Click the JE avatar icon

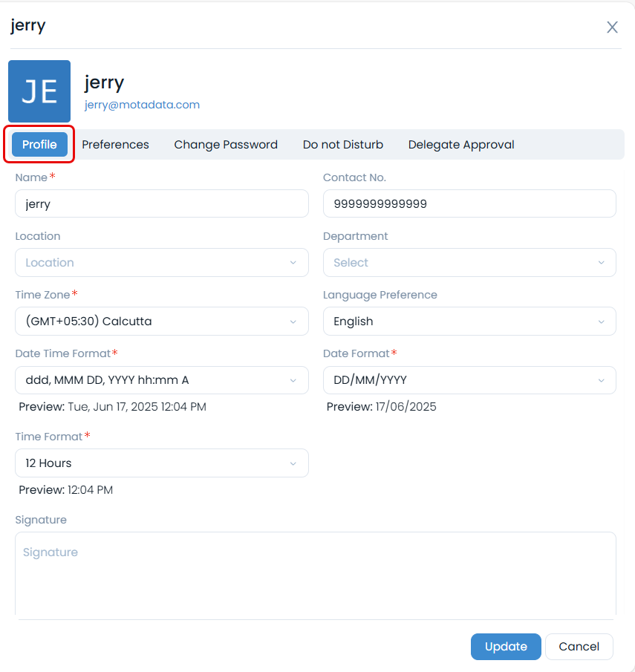[x=39, y=91]
